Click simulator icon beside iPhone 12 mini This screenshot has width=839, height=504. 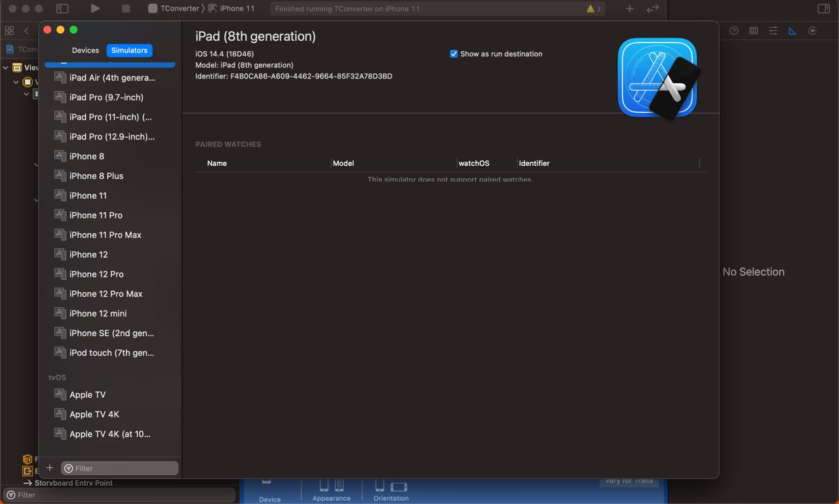(x=60, y=313)
